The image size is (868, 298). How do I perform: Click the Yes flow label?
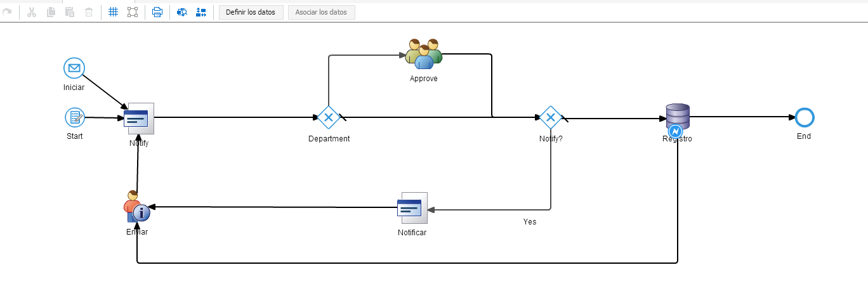(530, 222)
